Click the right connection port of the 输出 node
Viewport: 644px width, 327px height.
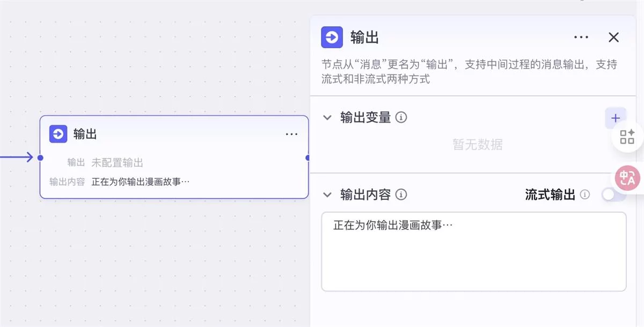pyautogui.click(x=308, y=158)
